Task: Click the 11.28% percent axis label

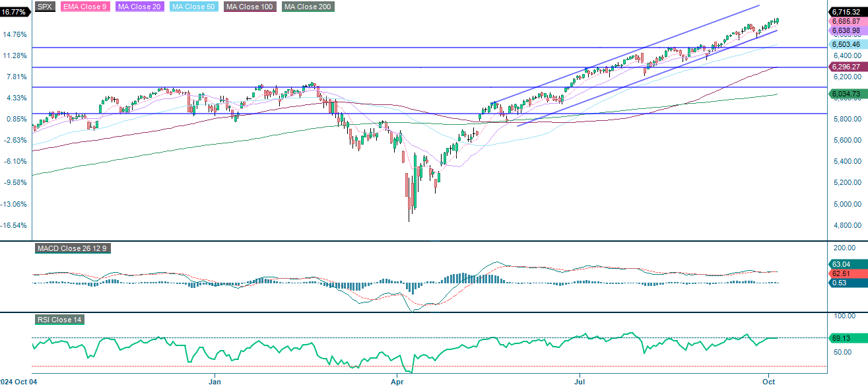Action: click(15, 55)
